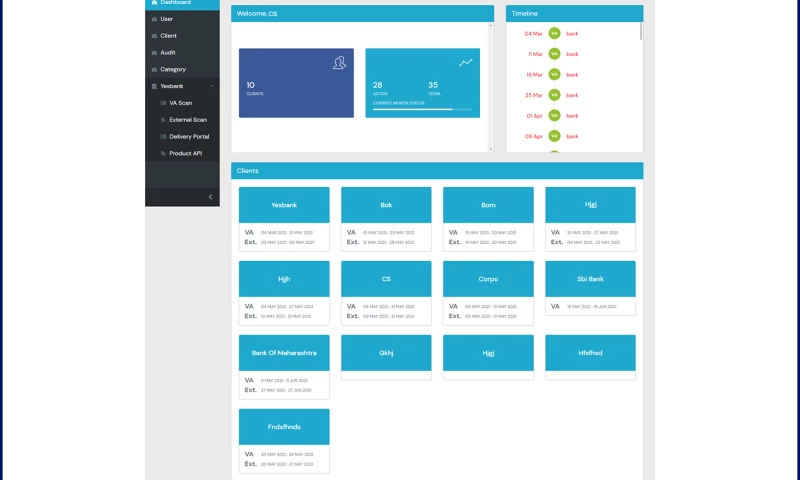Open the Hfsfhsd client card

tap(590, 357)
